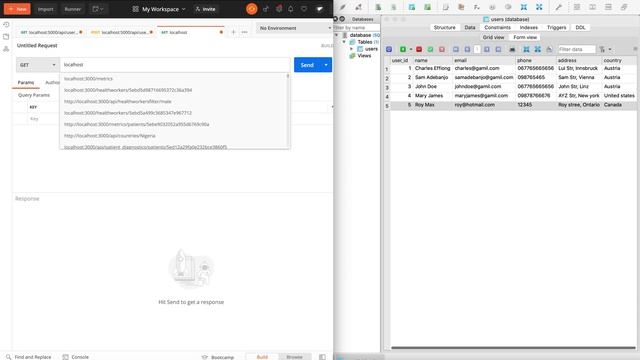Open insert row dropdown arrow
This screenshot has height=360, width=640.
point(411,49)
